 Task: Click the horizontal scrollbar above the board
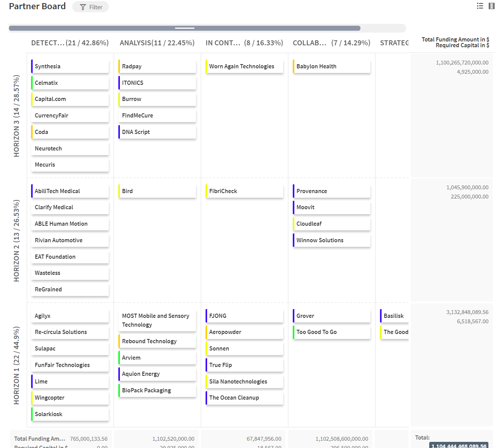point(184,28)
